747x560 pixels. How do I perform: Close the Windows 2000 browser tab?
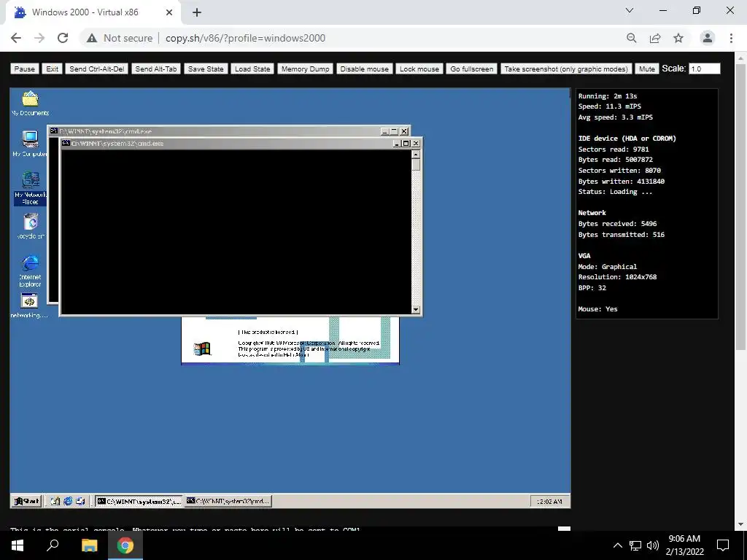[169, 12]
